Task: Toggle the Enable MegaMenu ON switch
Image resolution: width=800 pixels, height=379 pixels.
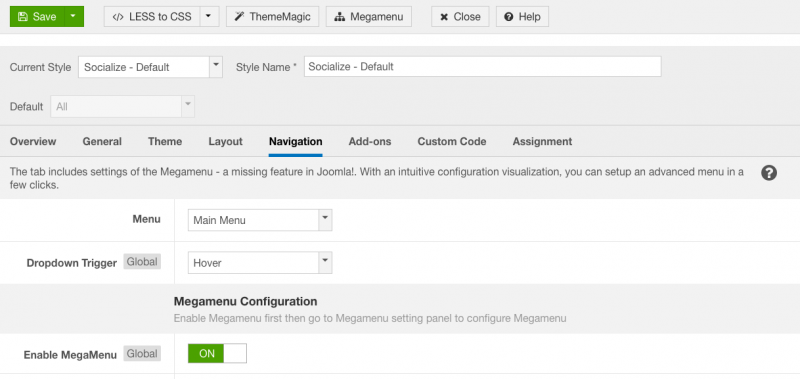Action: coord(217,353)
